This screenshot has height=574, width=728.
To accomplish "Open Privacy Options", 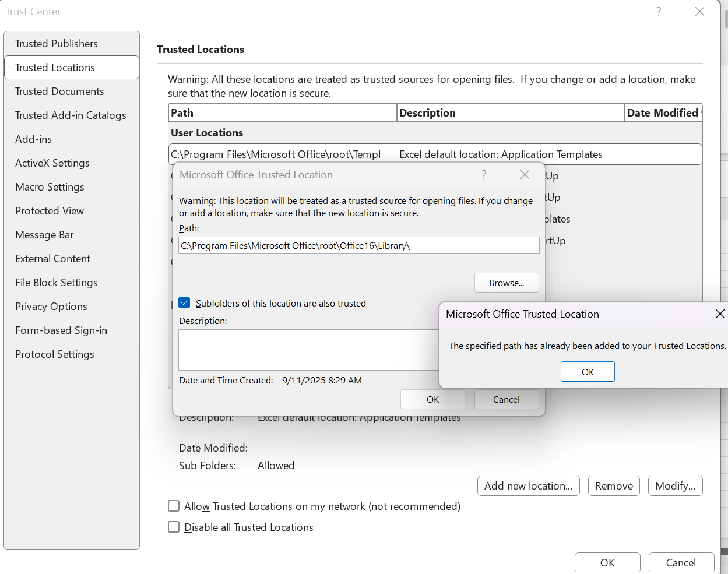I will (x=71, y=307).
